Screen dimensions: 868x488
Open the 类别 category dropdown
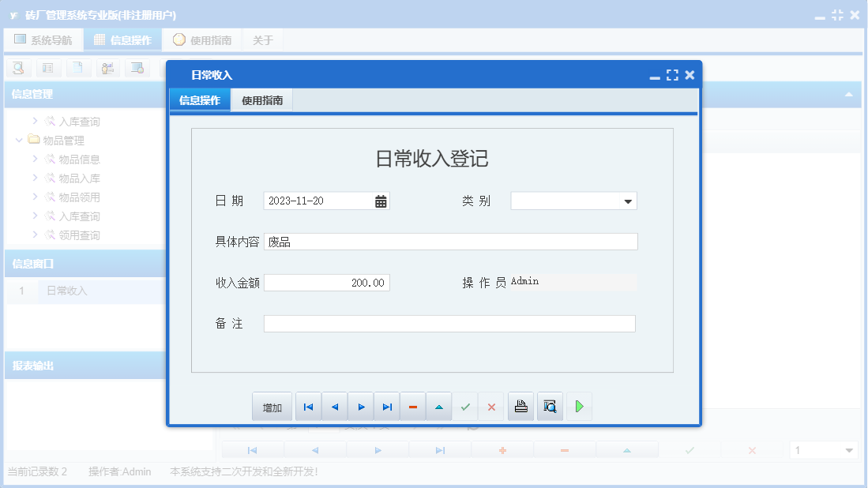coord(628,201)
